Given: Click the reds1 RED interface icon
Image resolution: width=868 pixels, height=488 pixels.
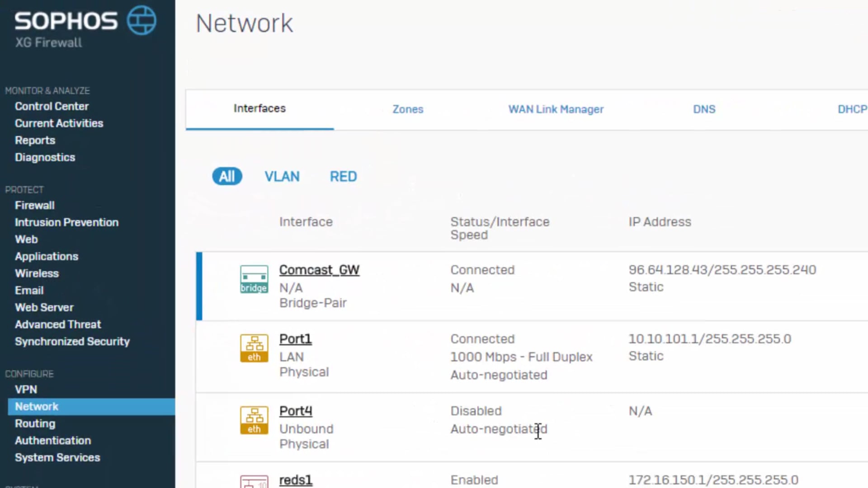Looking at the screenshot, I should coord(254,482).
